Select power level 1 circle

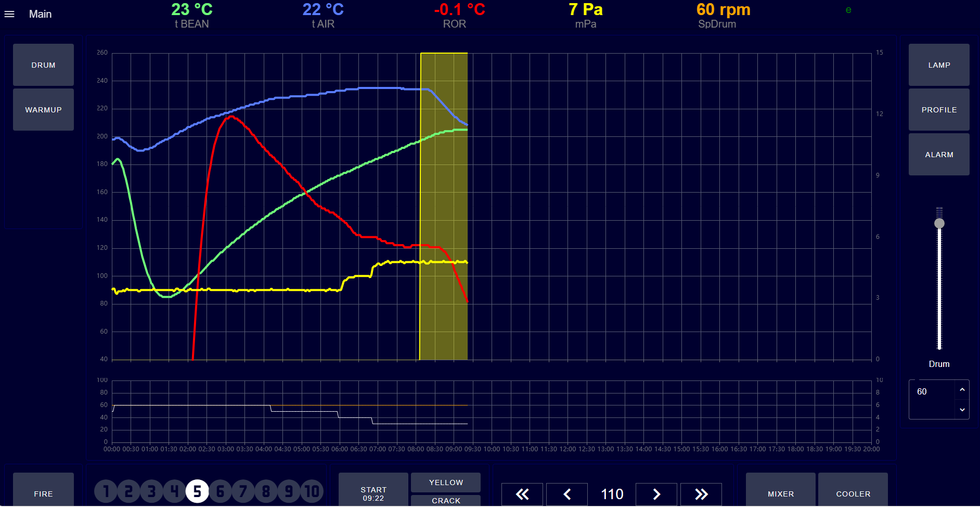106,491
